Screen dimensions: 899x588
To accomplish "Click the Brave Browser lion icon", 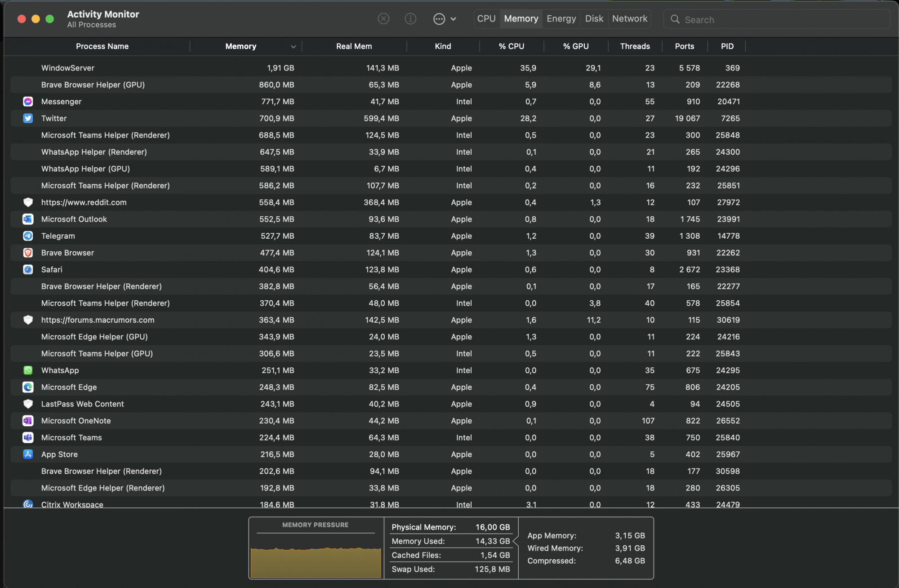I will pos(28,253).
